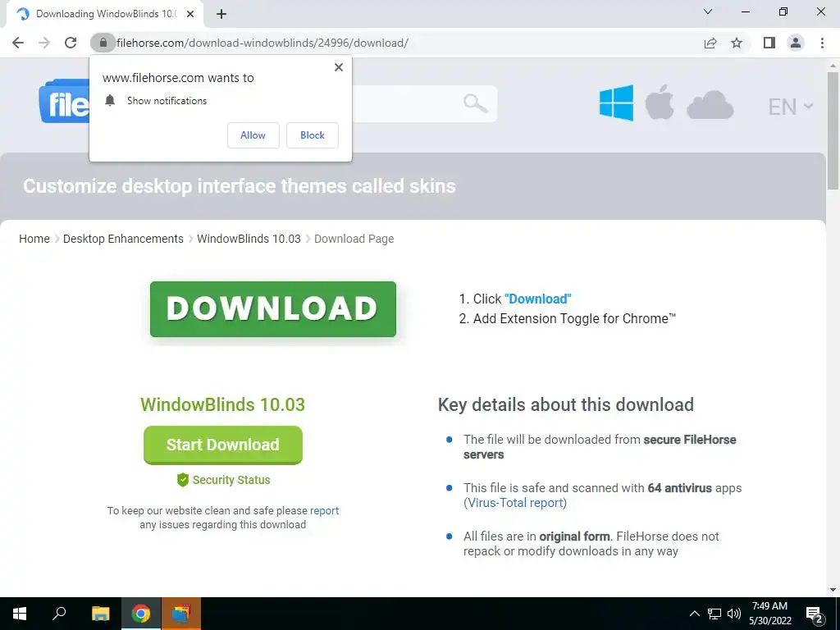Click the forward navigation arrow

44,43
